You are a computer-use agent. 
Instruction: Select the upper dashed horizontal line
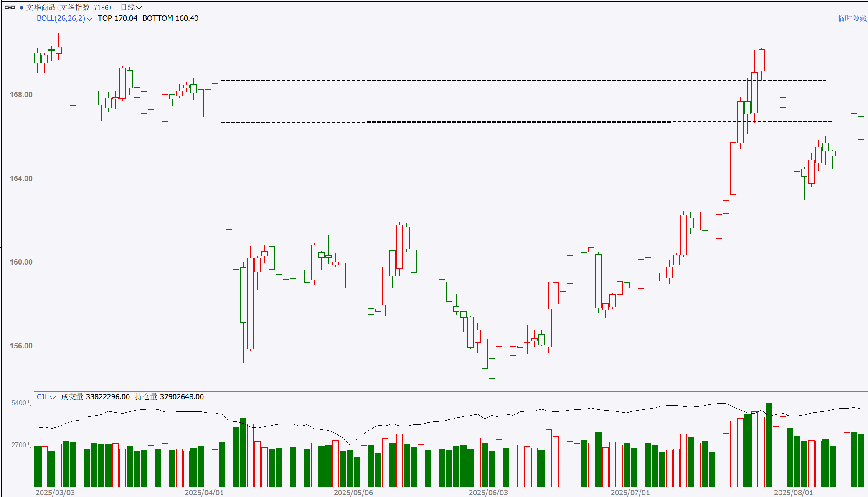click(524, 80)
